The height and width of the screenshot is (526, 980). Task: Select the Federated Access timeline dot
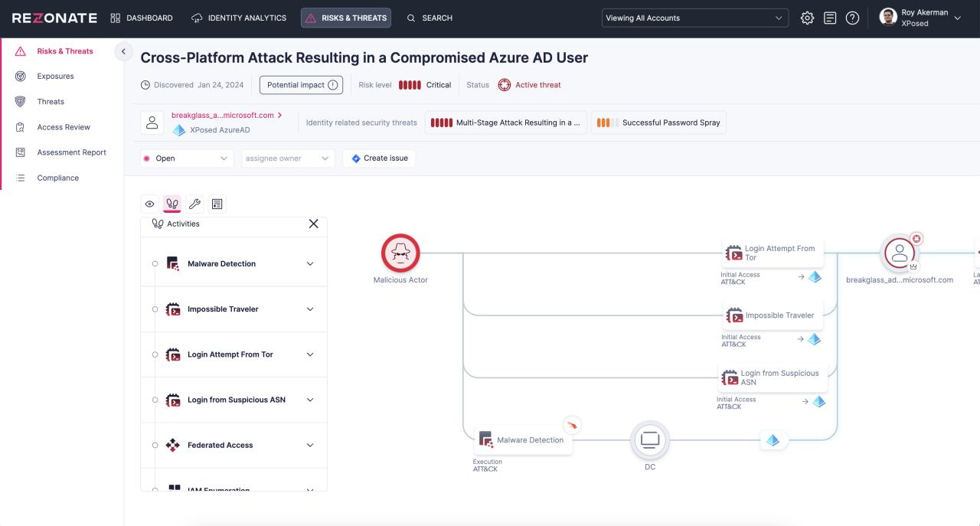tap(155, 445)
